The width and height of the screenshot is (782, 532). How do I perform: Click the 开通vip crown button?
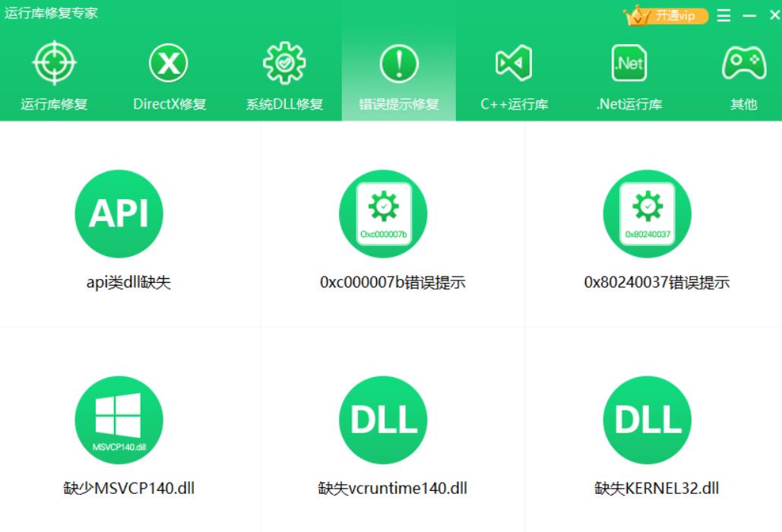pyautogui.click(x=666, y=15)
